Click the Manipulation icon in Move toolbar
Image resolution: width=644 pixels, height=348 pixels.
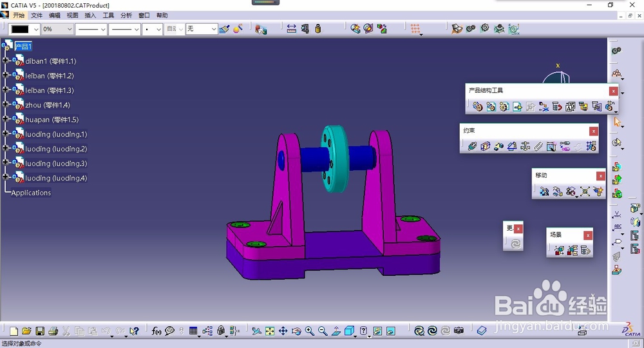[545, 191]
